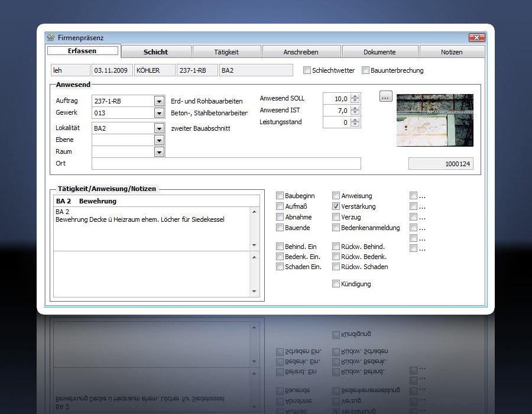Expand the Gewerk combo box
This screenshot has width=532, height=414.
[158, 112]
